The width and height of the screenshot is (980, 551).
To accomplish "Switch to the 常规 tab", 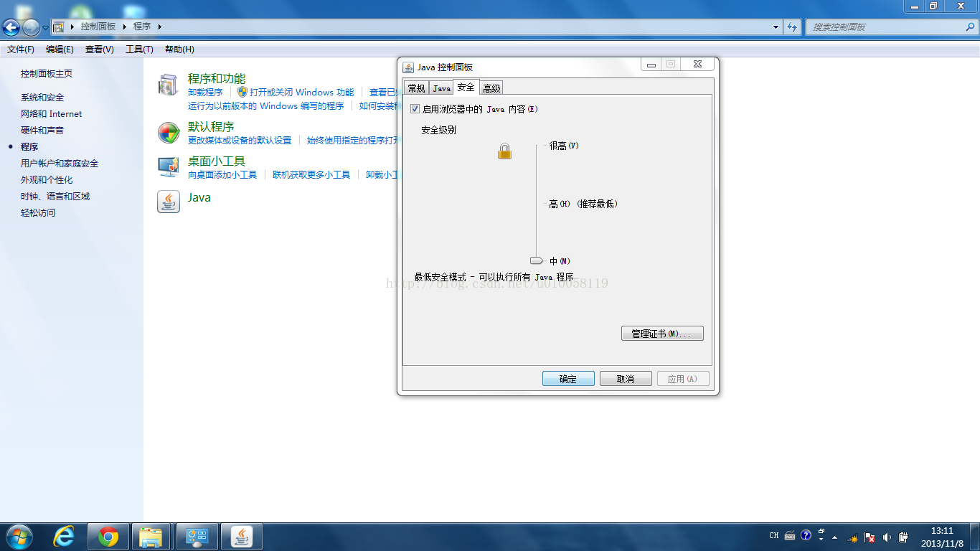I will click(416, 88).
